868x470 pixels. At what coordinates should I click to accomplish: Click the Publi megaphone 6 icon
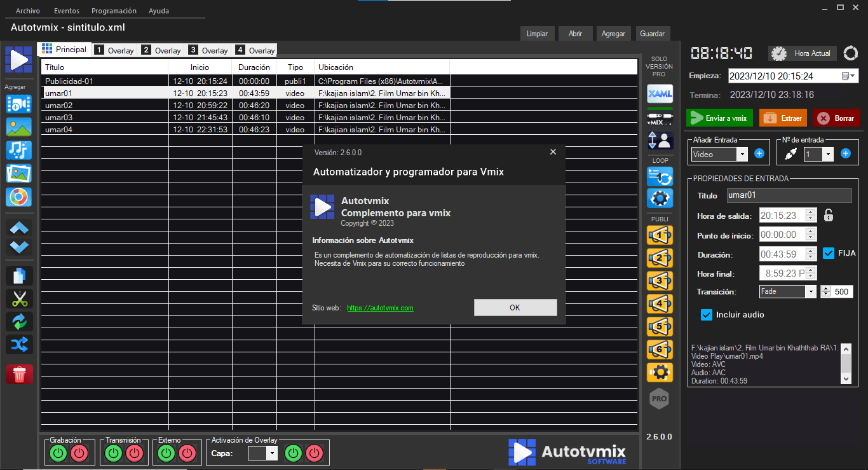pos(660,350)
